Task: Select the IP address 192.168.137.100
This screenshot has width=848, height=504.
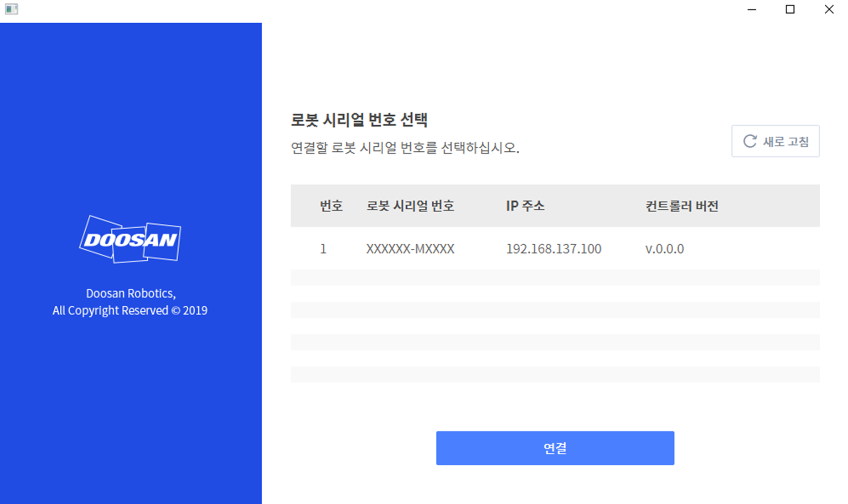Action: pyautogui.click(x=553, y=249)
